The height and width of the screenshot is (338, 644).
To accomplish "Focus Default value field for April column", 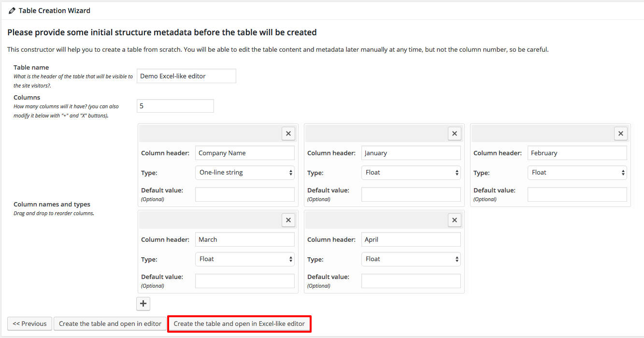I will click(411, 281).
